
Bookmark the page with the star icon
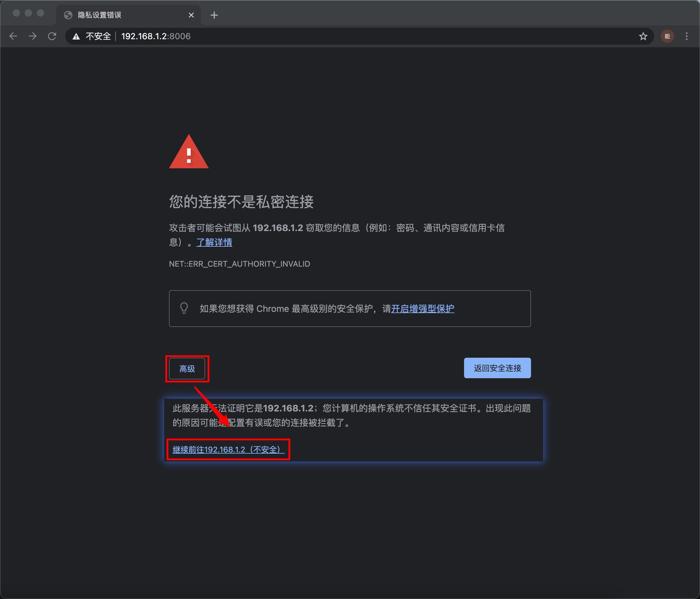pyautogui.click(x=643, y=36)
